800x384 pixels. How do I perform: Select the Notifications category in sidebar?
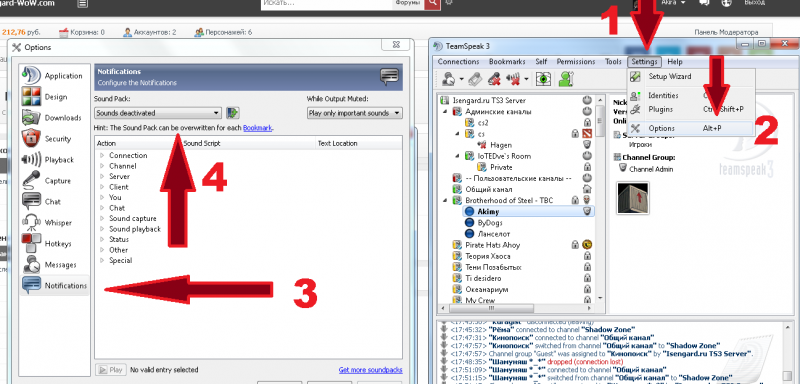tap(55, 285)
